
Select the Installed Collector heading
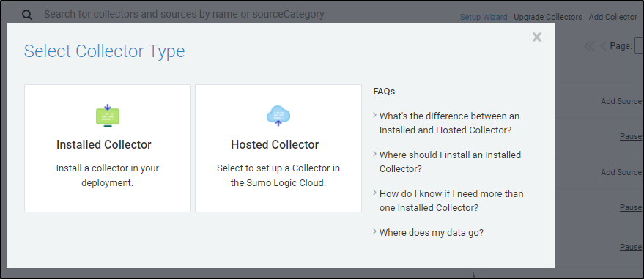(104, 144)
